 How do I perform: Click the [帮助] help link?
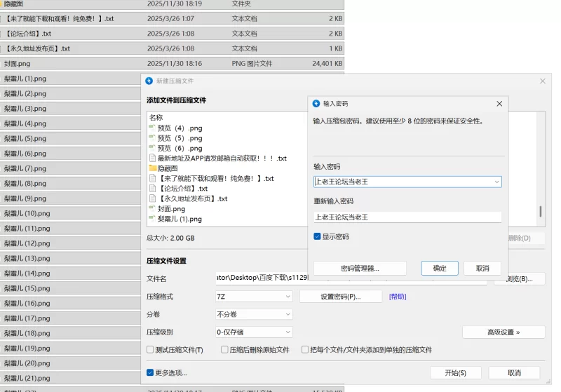(397, 297)
